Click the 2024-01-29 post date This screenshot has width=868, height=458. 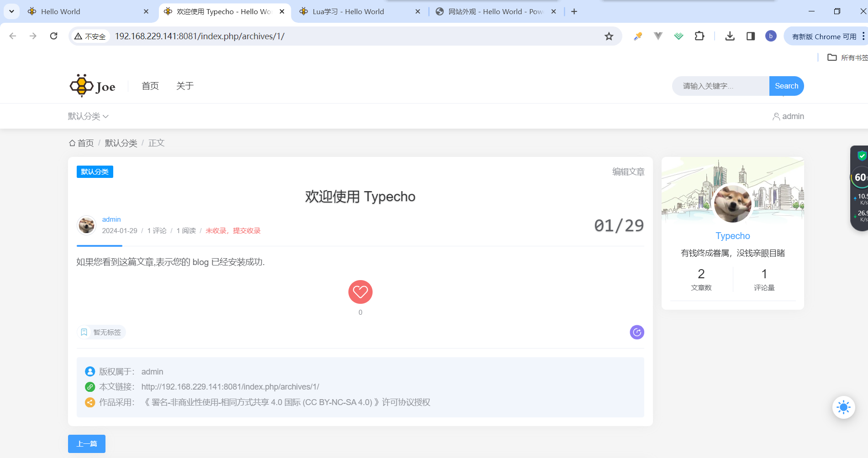(x=120, y=231)
